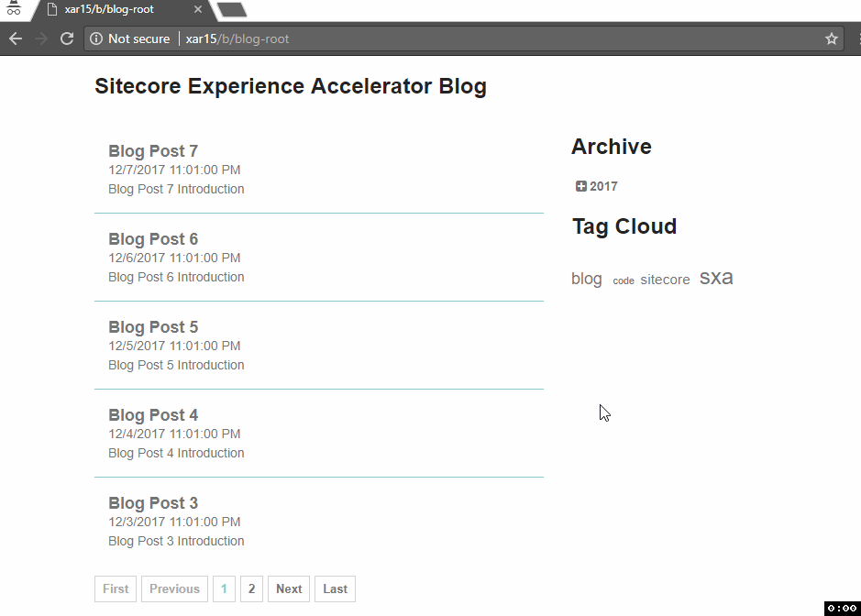Select the date 12/4/2017 11:01:00 PM

coord(174,434)
